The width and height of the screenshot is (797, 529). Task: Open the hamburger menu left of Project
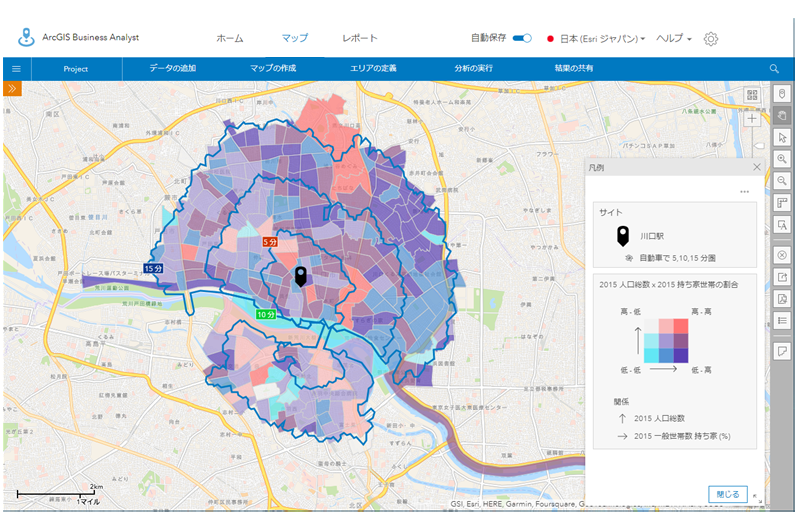pos(16,69)
